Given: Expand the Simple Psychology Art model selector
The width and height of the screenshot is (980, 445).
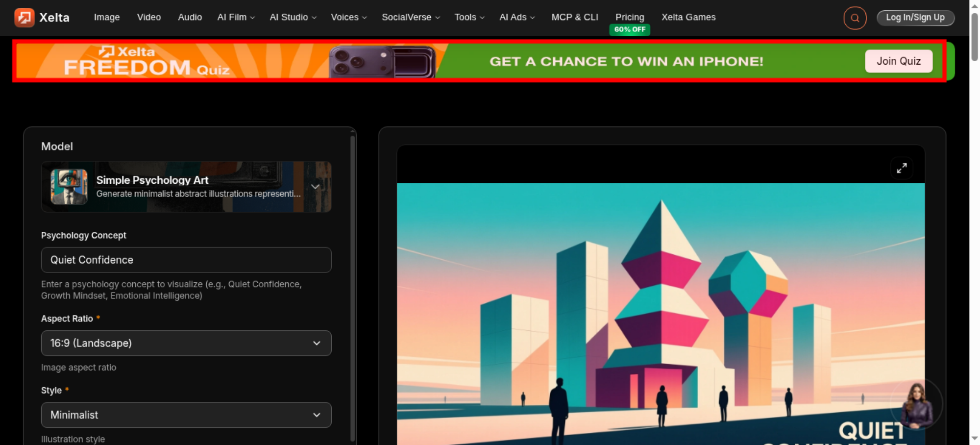Looking at the screenshot, I should 315,187.
